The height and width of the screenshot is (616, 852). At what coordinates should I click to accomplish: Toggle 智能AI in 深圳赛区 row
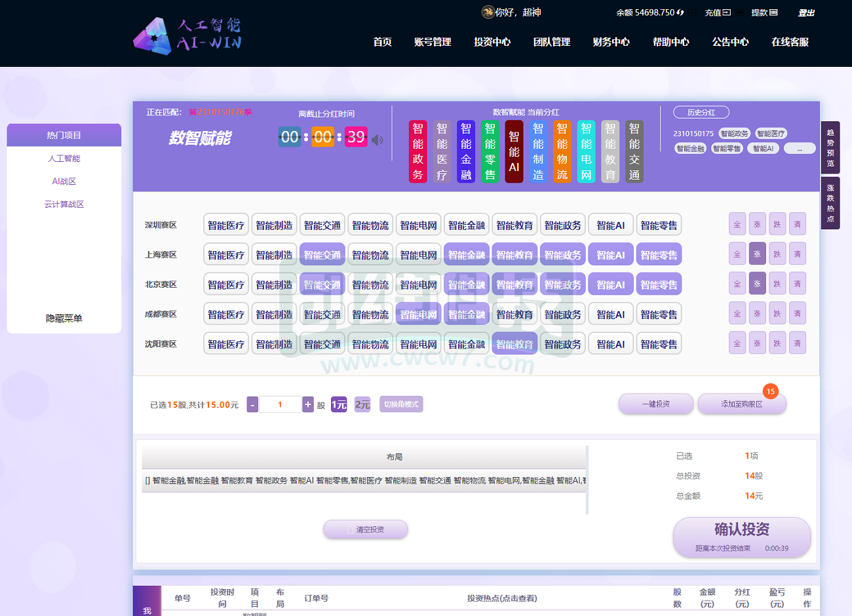pyautogui.click(x=611, y=225)
